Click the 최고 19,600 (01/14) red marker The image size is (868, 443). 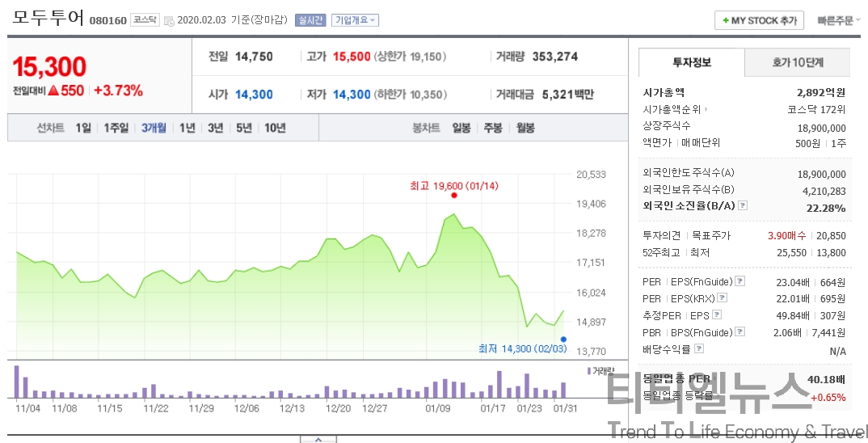(454, 195)
